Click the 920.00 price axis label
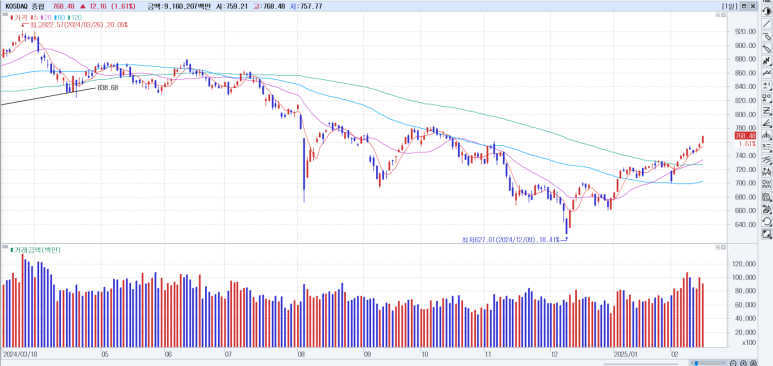 [745, 32]
